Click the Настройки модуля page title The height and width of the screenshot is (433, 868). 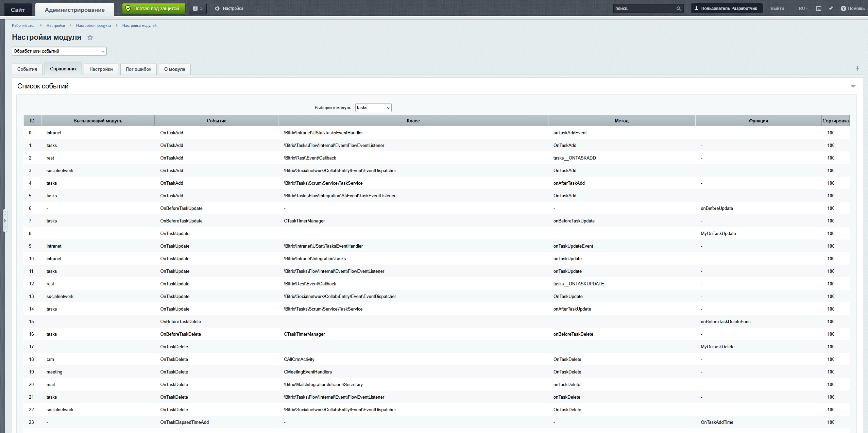point(47,37)
